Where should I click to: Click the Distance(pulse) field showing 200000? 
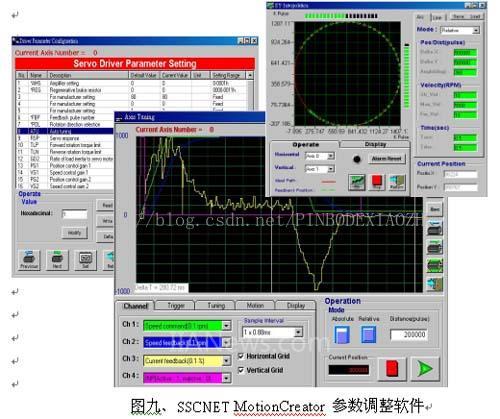coord(409,334)
